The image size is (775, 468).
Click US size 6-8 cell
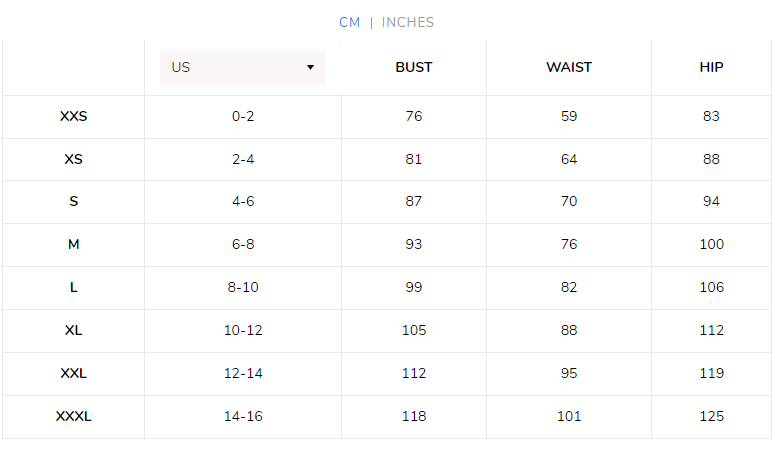click(243, 244)
